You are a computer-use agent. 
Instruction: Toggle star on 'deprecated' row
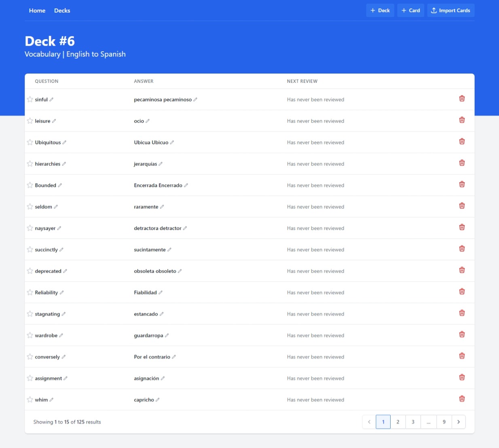click(x=30, y=271)
